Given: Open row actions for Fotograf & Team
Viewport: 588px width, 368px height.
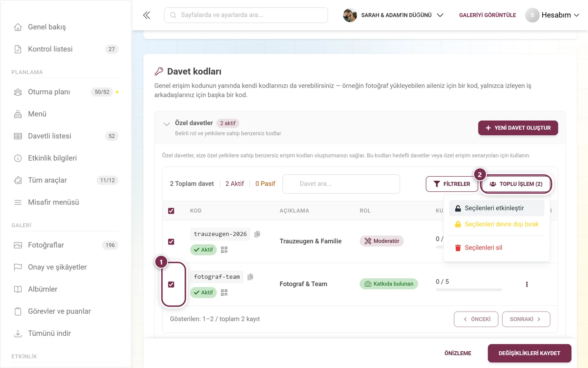Looking at the screenshot, I should [x=527, y=284].
